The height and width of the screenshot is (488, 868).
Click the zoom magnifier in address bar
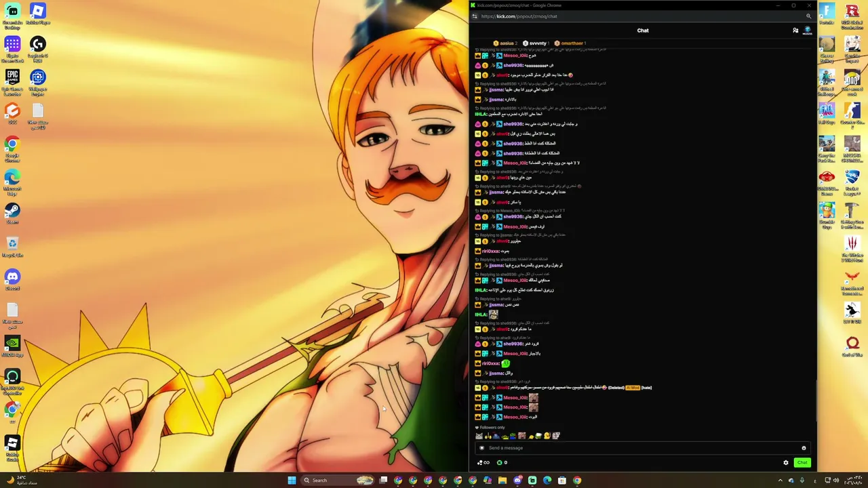[x=808, y=16]
